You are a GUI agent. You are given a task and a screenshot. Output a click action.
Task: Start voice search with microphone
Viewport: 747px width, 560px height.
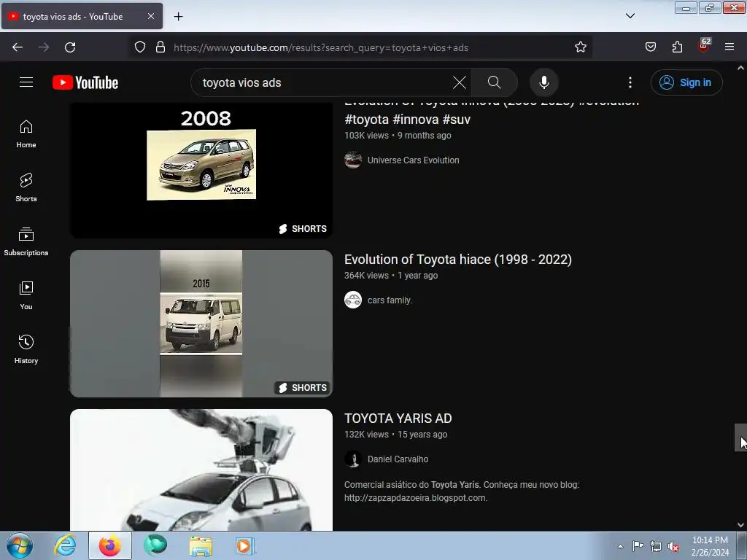pos(543,82)
